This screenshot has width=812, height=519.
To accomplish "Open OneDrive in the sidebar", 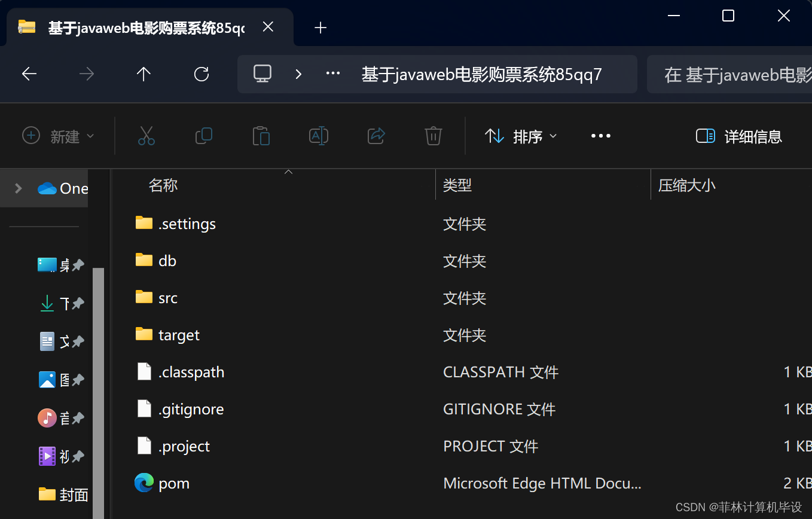I will pyautogui.click(x=62, y=188).
